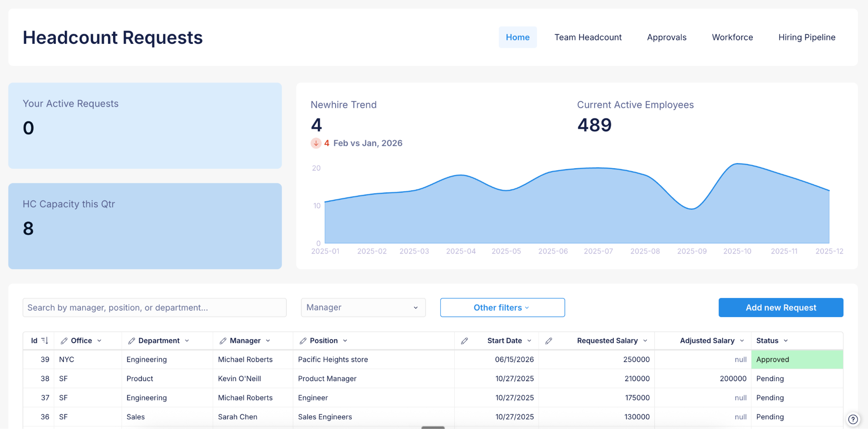868x429 pixels.
Task: Expand the Office column chevron
Action: coord(99,341)
